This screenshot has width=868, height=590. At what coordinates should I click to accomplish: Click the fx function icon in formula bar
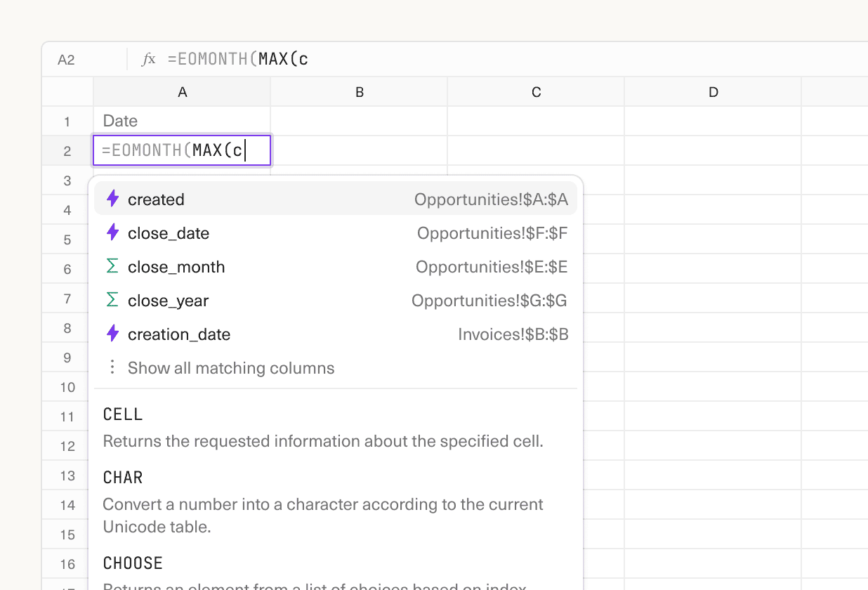pyautogui.click(x=149, y=59)
